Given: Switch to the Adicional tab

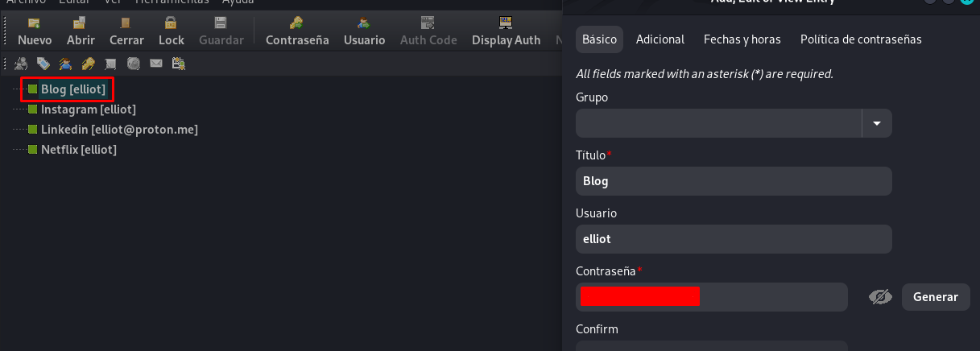Looking at the screenshot, I should tap(660, 39).
